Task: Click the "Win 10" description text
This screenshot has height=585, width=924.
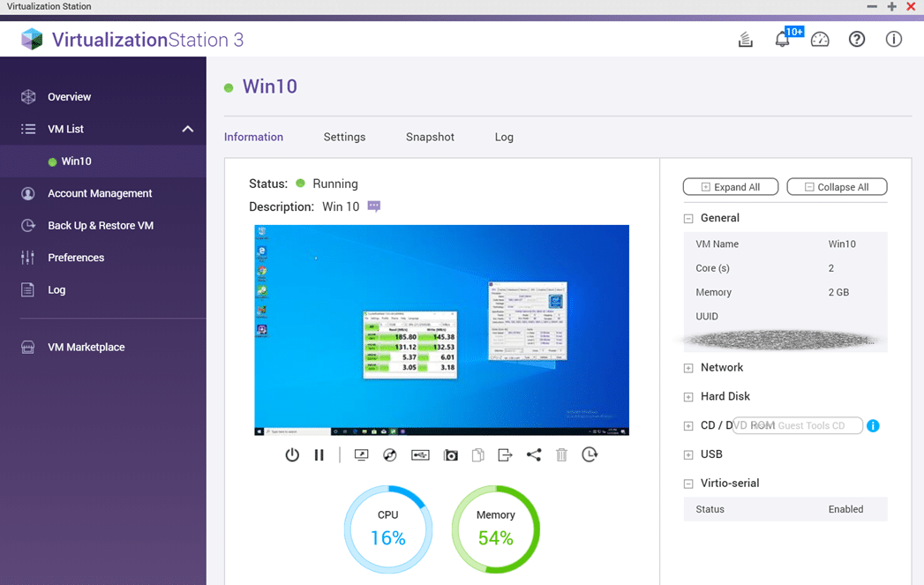Action: pyautogui.click(x=341, y=206)
